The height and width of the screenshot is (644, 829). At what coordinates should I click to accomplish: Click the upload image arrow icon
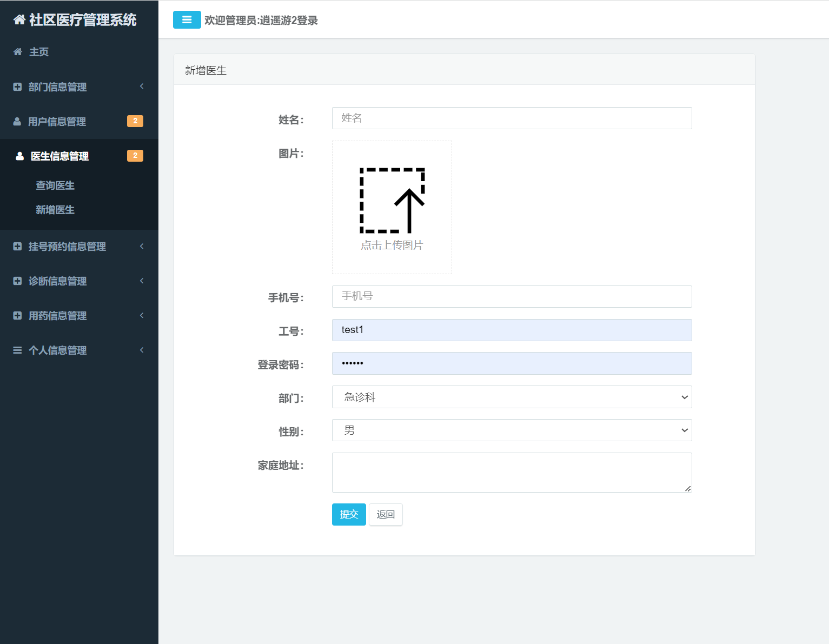(x=392, y=201)
